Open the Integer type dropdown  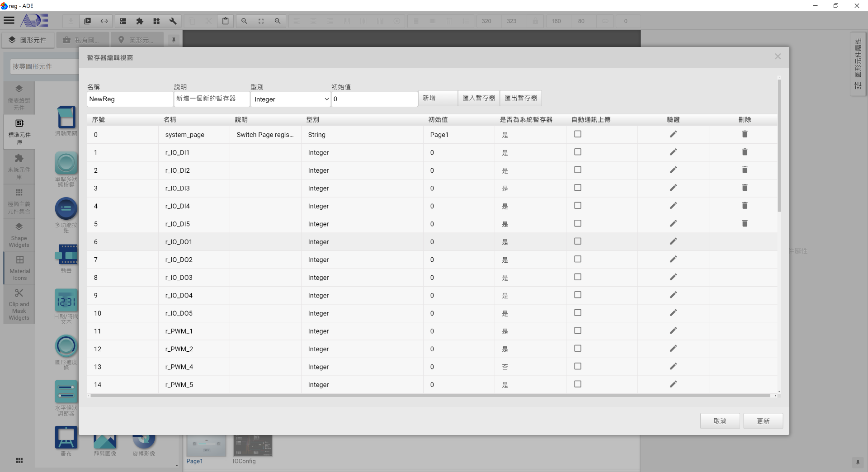291,99
